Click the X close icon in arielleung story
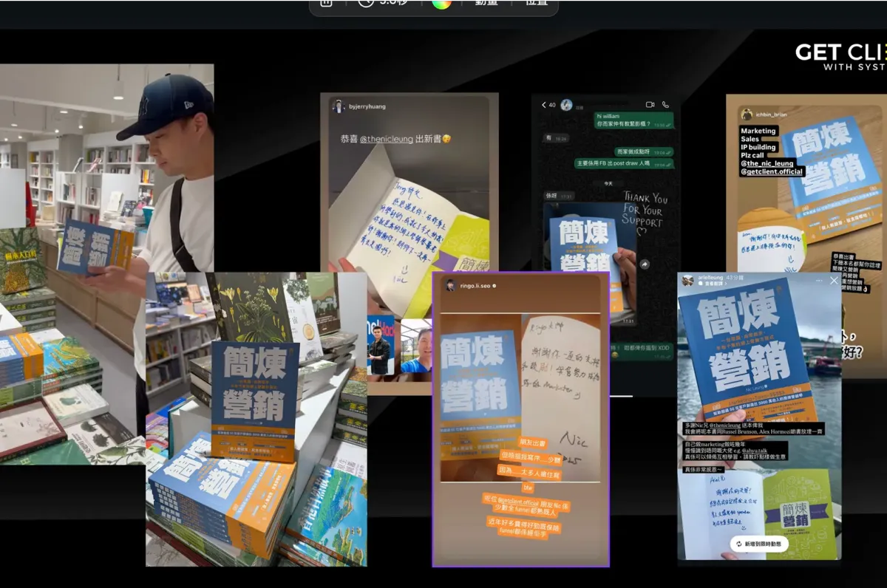Screen dimensions: 887x588 pos(834,281)
